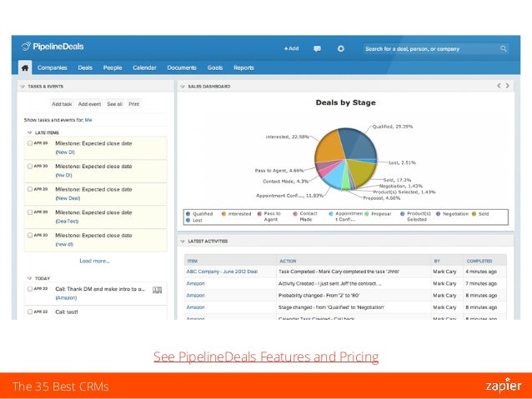The height and width of the screenshot is (399, 532).
Task: Open the (DealTest) deal link
Action: point(67,221)
